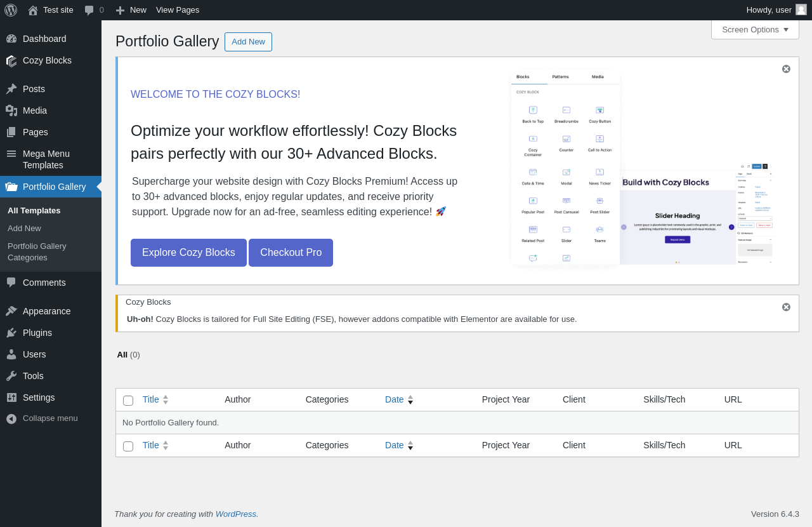Click the Media sidebar icon
Viewport: 812px width, 527px height.
click(11, 110)
